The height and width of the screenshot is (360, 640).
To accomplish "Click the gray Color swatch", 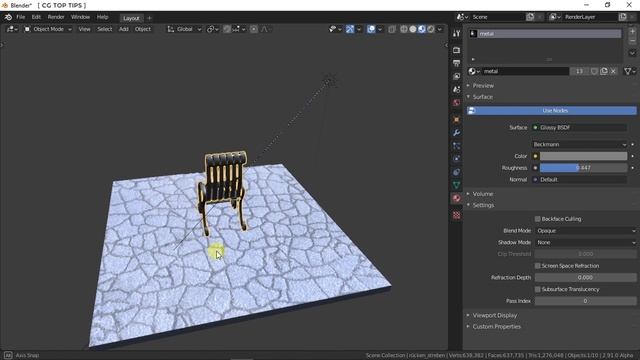I will [x=583, y=156].
